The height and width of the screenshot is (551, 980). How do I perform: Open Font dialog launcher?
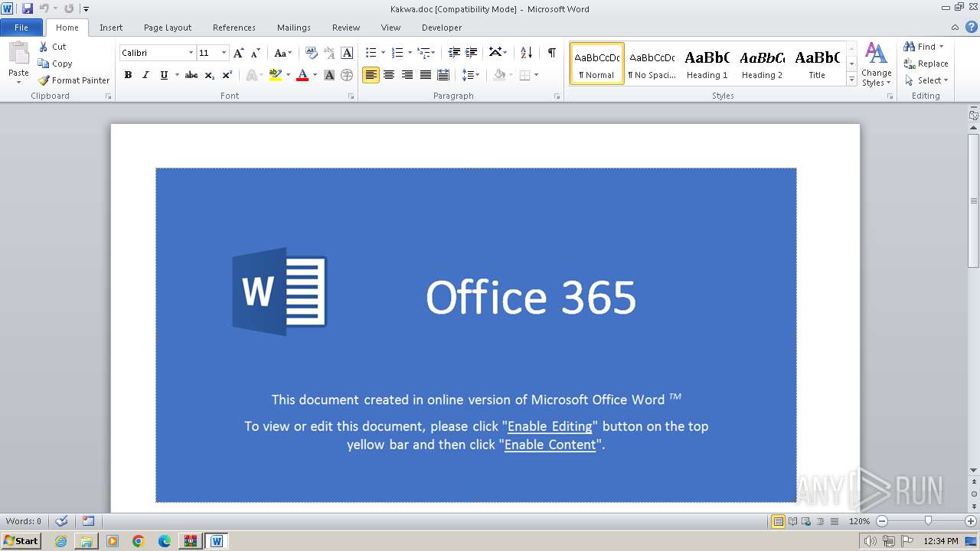coord(351,96)
